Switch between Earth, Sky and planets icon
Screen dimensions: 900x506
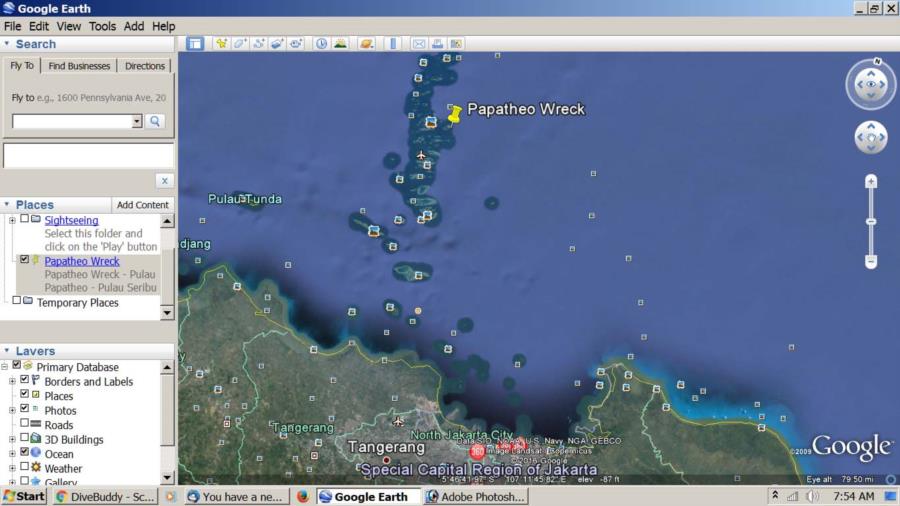pos(366,44)
